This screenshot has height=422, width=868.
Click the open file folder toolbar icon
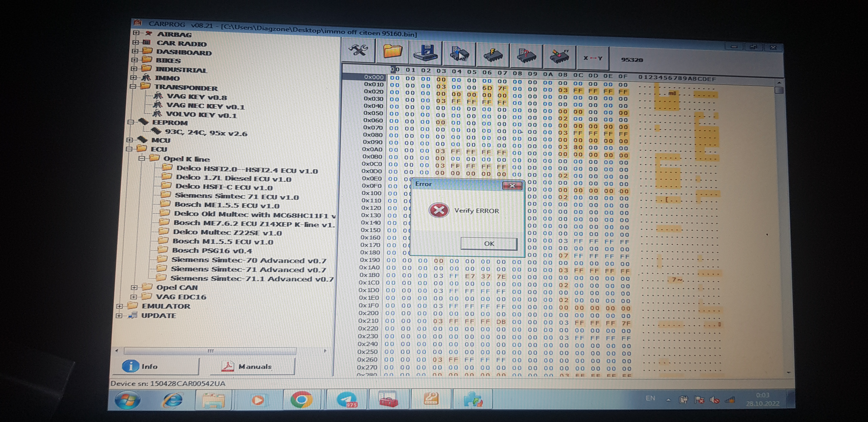392,52
